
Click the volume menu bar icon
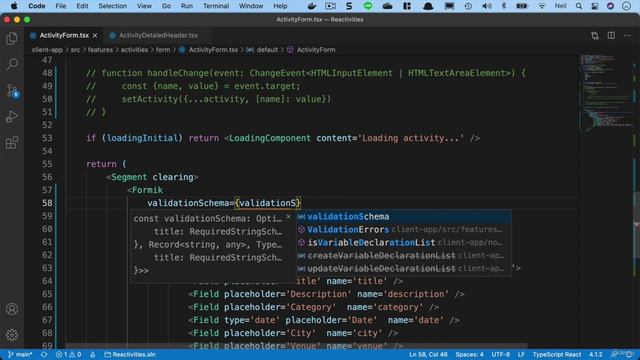[x=486, y=6]
